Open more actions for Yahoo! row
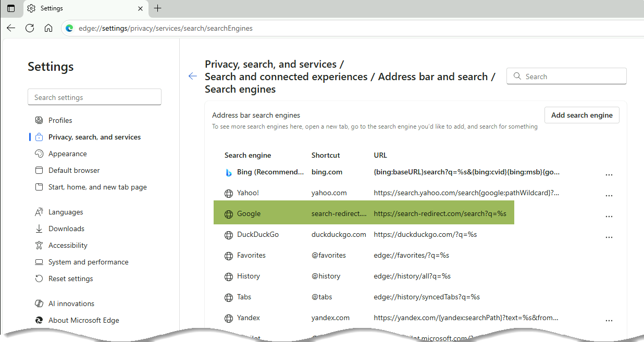Screen dimensions: 644x342 pos(609,196)
